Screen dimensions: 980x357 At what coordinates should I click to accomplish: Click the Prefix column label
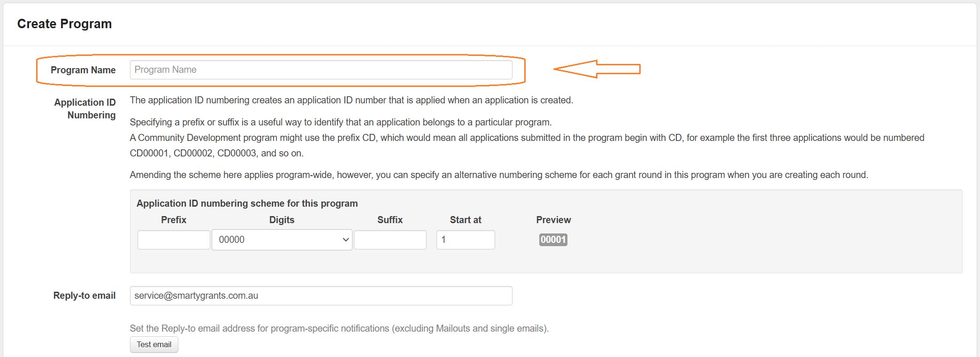coord(174,220)
